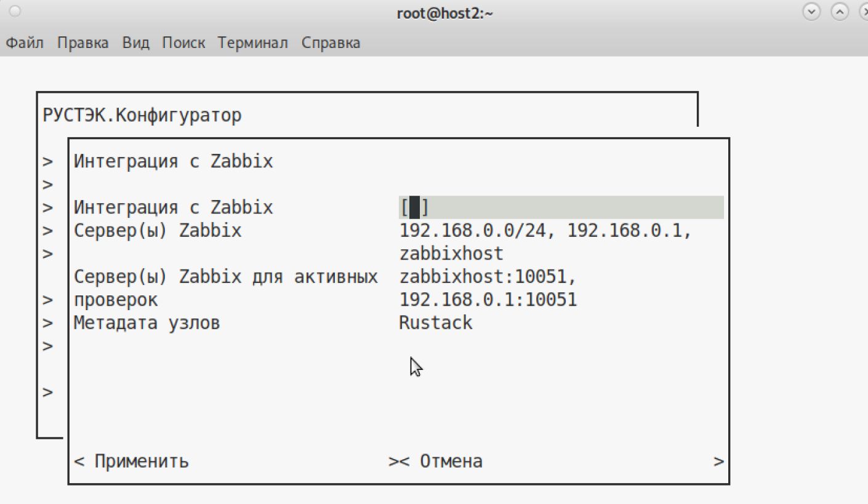Click the minimize window down-chevron icon

tap(812, 12)
